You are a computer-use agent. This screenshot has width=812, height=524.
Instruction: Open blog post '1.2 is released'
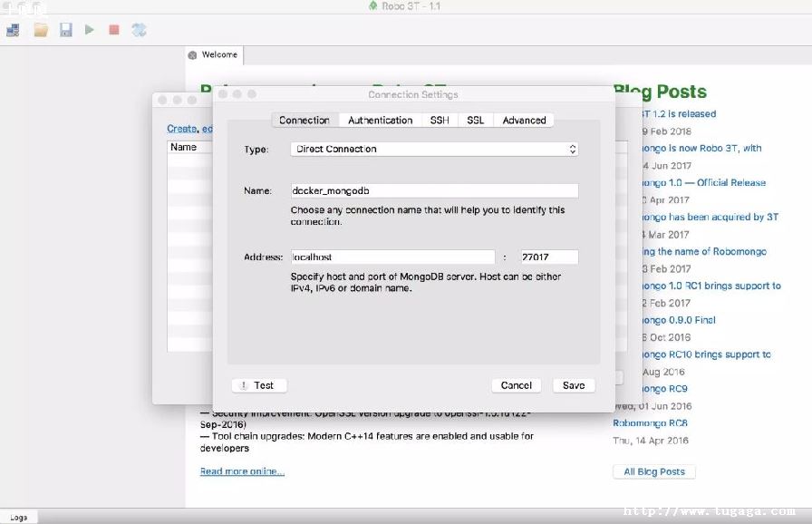tap(679, 114)
